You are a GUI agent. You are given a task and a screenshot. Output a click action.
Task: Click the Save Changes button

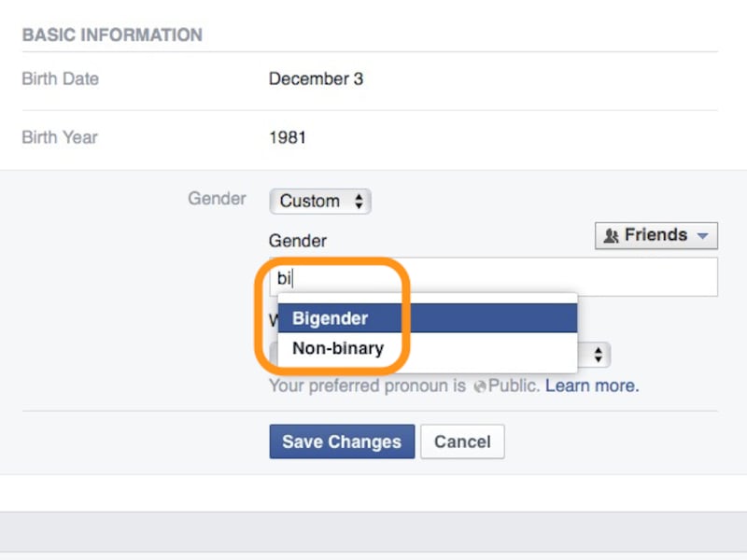pos(342,441)
